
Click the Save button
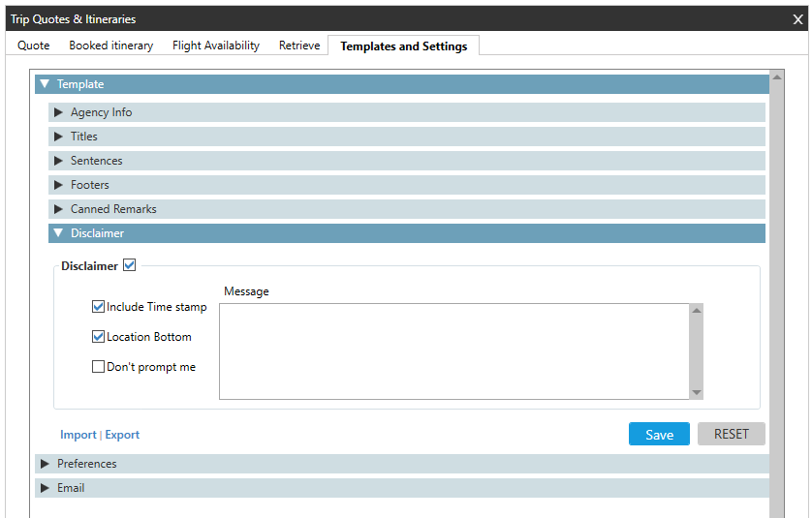click(x=659, y=434)
